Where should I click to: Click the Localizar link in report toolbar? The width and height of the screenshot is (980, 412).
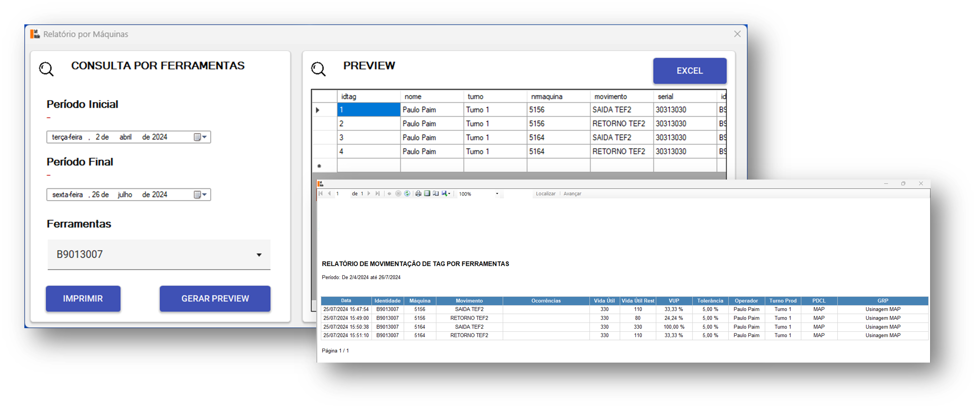pos(545,193)
